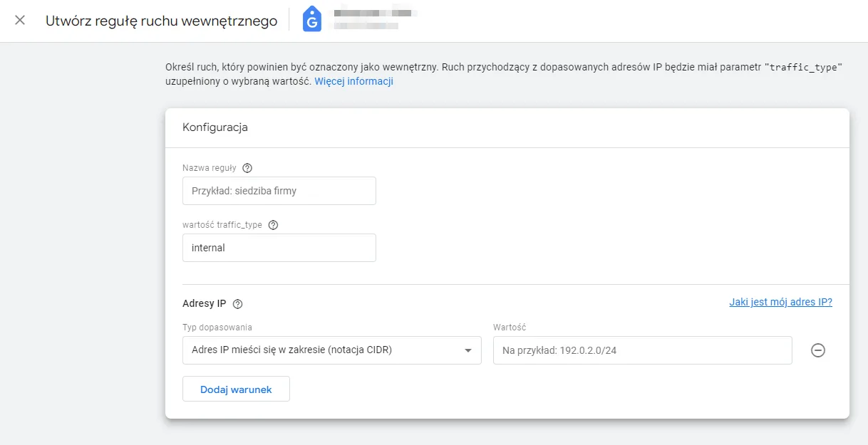Focus the Nazwa reguły input field

point(279,191)
